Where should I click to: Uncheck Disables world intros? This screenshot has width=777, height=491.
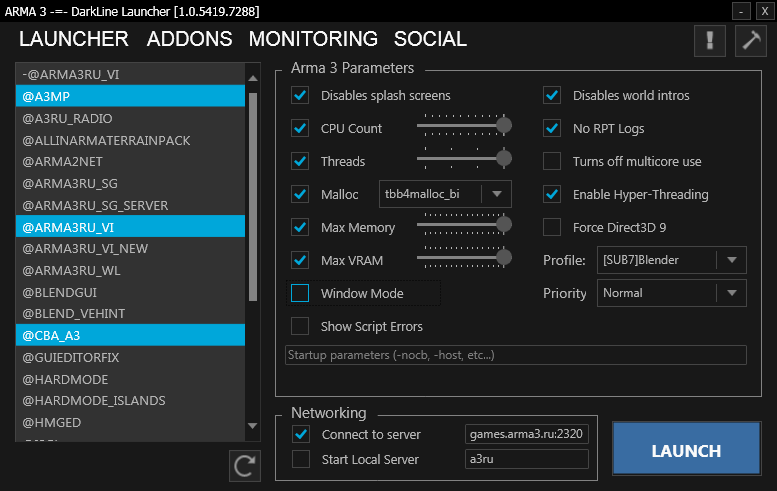point(552,95)
